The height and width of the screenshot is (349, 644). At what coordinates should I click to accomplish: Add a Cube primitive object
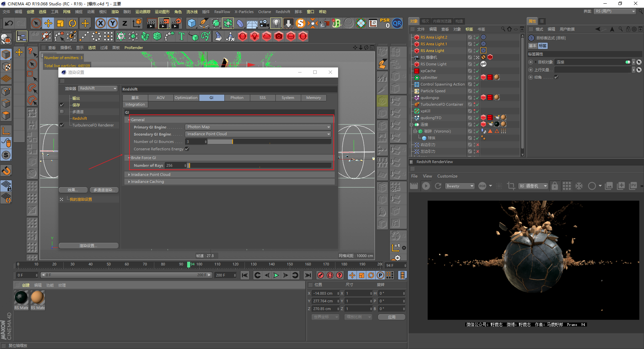click(x=192, y=23)
